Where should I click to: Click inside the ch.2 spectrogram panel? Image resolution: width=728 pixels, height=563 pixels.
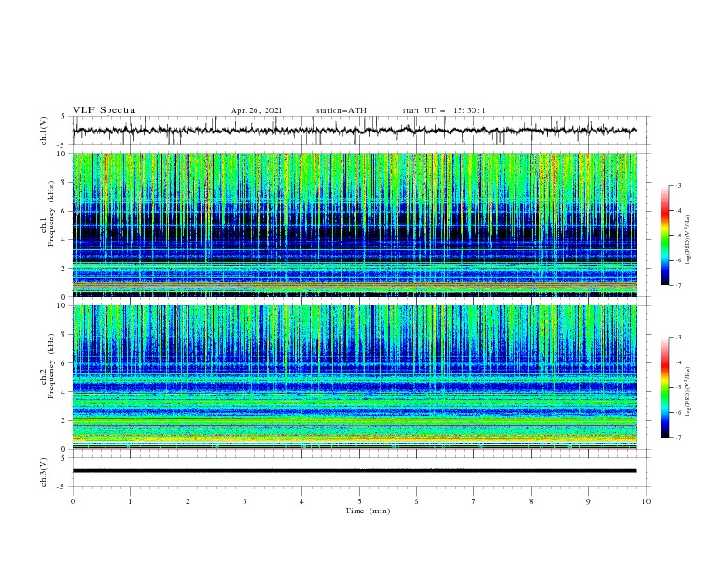(x=355, y=377)
